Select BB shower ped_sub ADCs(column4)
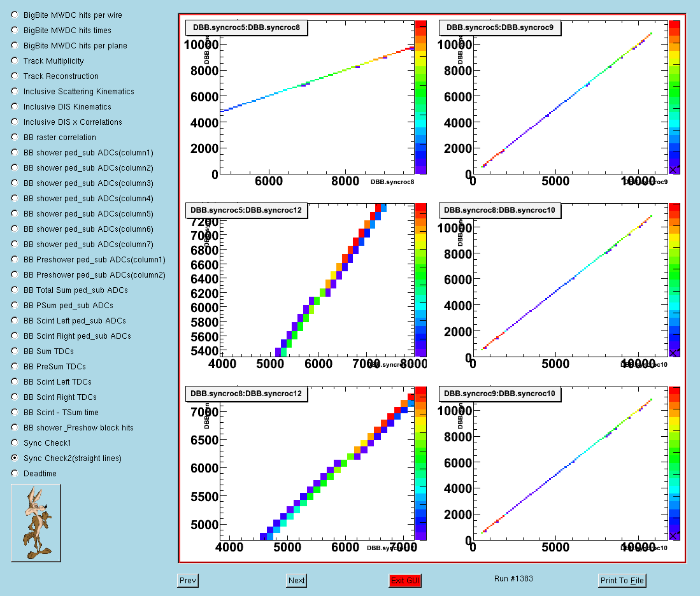Screen dimensions: 700x596 pos(15,198)
